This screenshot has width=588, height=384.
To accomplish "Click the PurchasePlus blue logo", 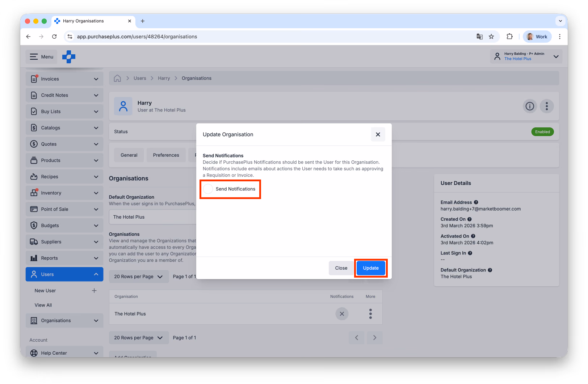I will click(69, 57).
